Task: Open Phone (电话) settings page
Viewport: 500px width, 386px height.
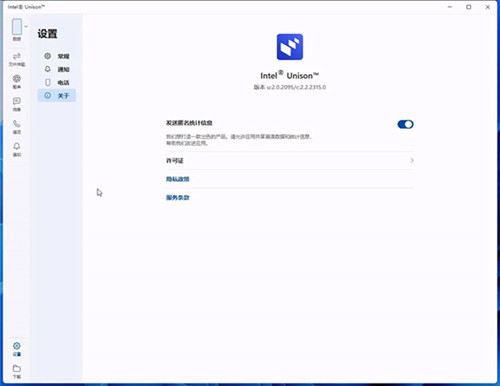Action: click(57, 82)
